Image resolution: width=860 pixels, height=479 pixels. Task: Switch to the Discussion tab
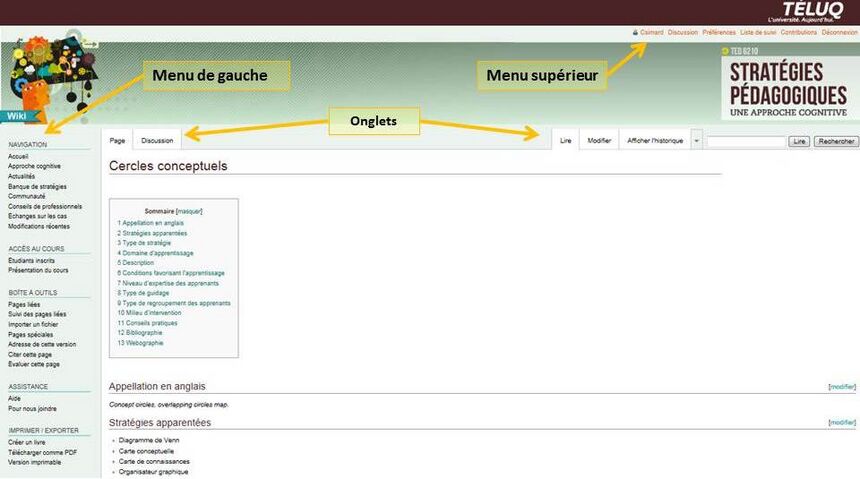(157, 141)
